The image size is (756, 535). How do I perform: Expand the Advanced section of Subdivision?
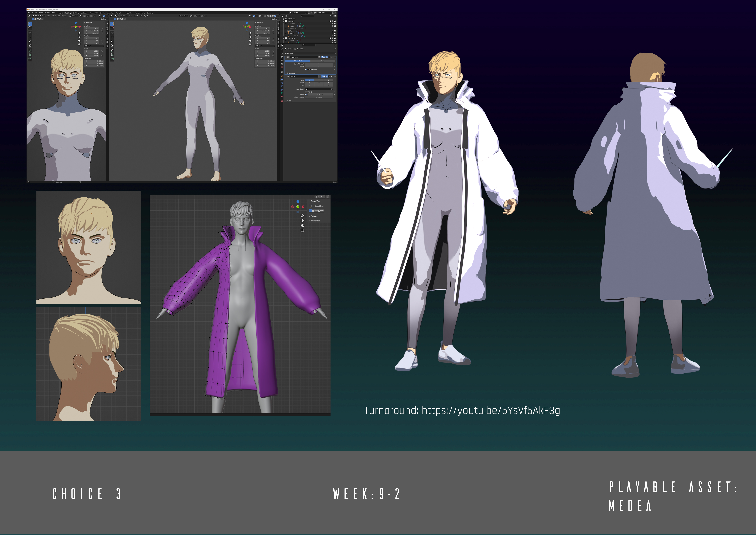(291, 73)
